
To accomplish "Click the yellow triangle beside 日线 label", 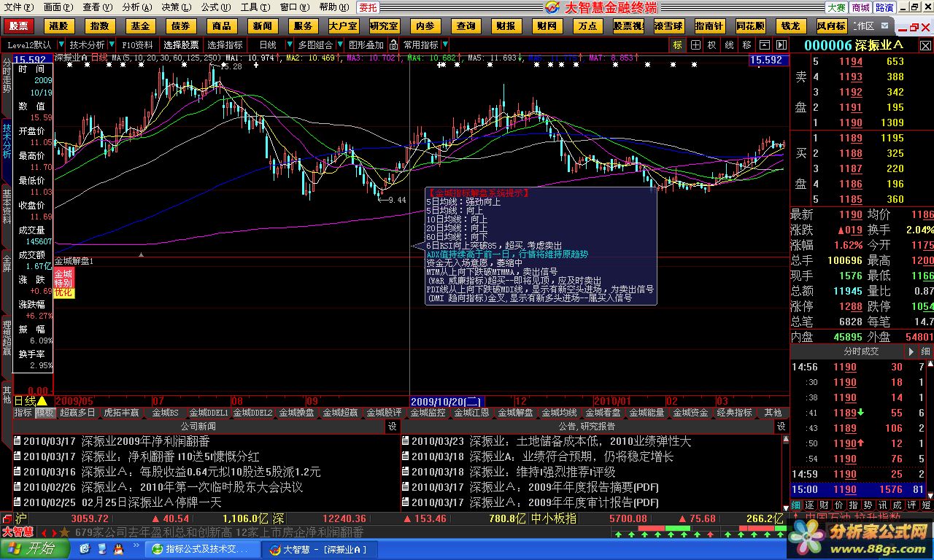I will pyautogui.click(x=42, y=401).
